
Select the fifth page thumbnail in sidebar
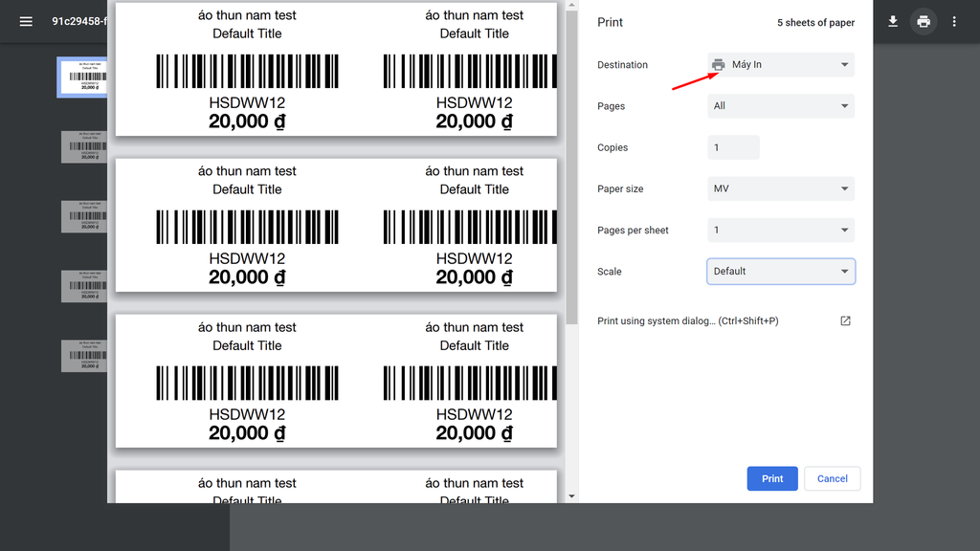tap(84, 356)
